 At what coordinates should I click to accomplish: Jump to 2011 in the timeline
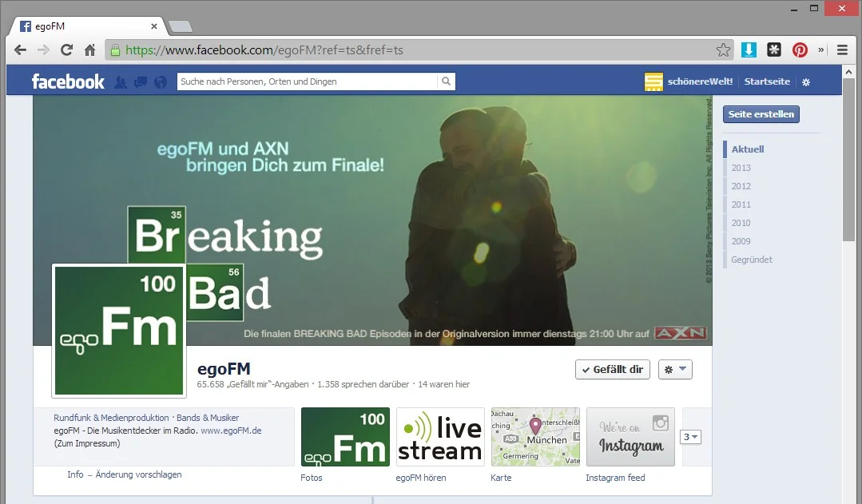point(741,204)
